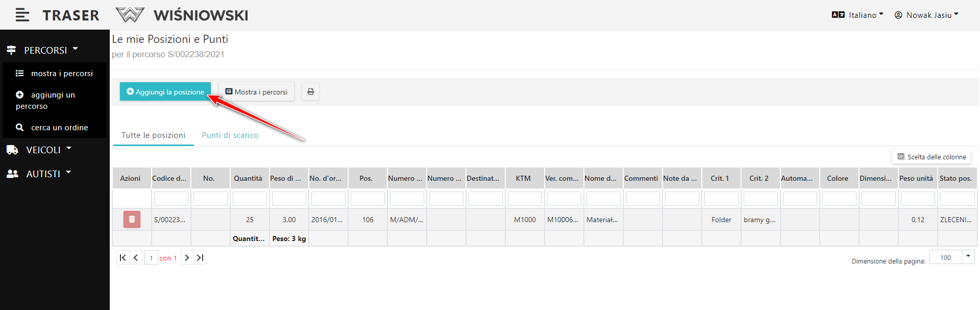
Task: Open the page size dropdown
Action: tap(968, 257)
